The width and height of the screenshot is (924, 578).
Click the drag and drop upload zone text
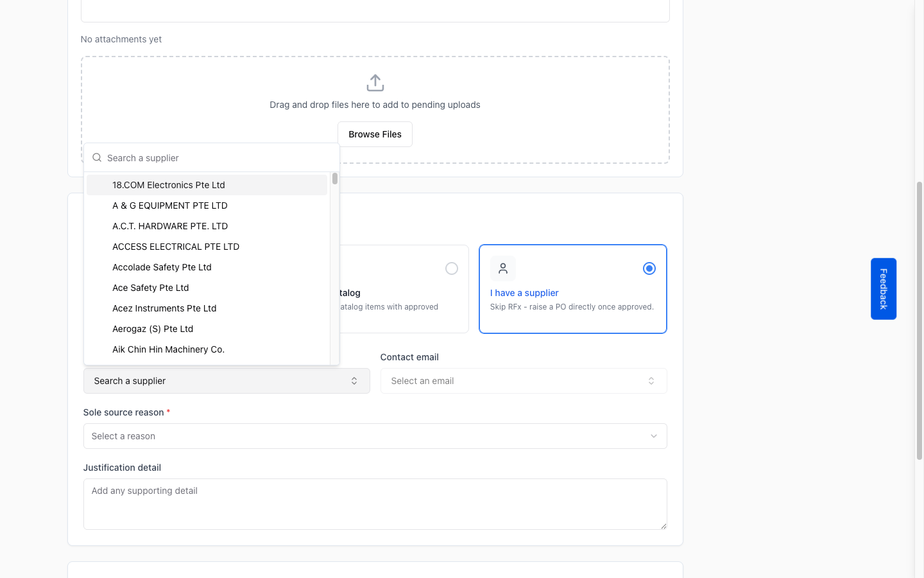[x=375, y=105]
